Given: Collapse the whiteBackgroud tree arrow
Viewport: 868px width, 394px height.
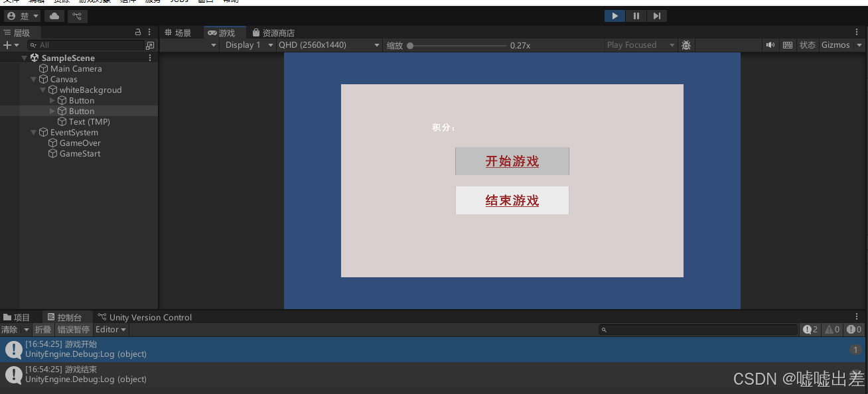Looking at the screenshot, I should point(43,90).
